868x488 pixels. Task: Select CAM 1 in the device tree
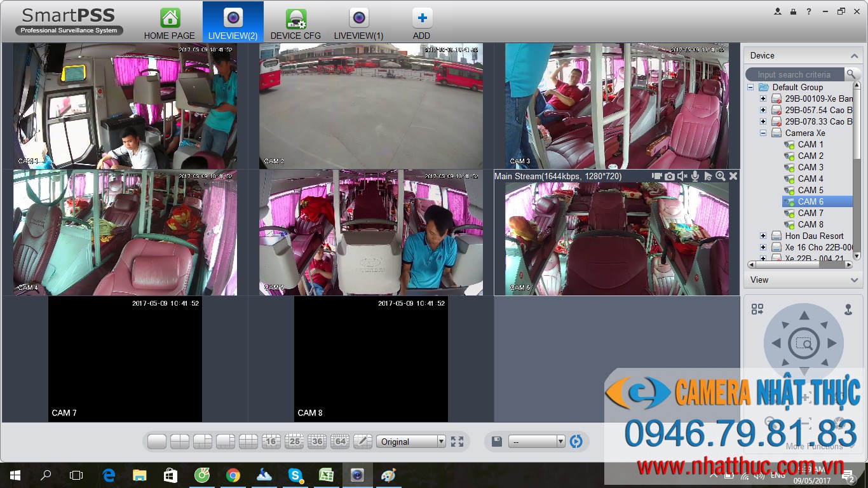tap(810, 144)
